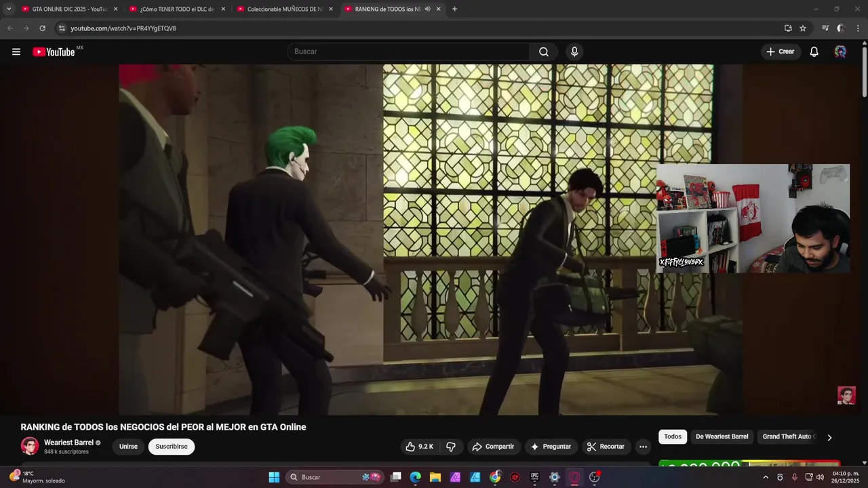The image size is (868, 488).
Task: Click the Preguntar button
Action: pyautogui.click(x=551, y=447)
